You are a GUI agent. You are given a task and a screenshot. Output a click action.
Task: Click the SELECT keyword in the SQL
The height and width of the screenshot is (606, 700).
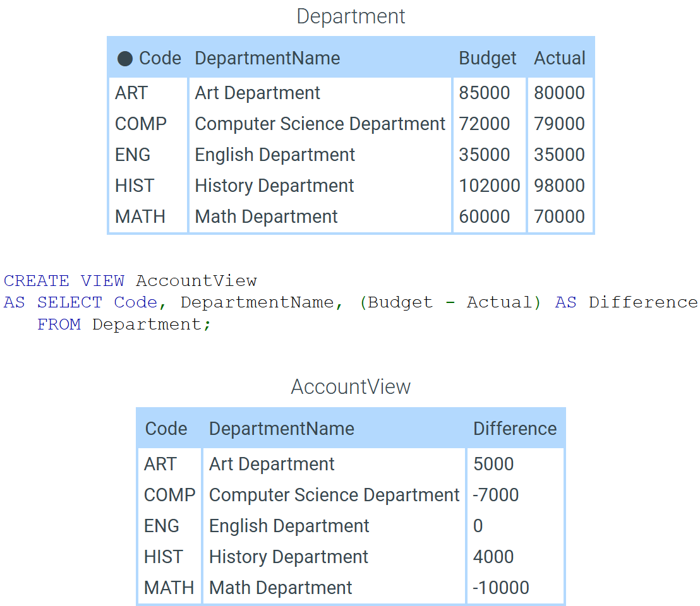click(70, 302)
